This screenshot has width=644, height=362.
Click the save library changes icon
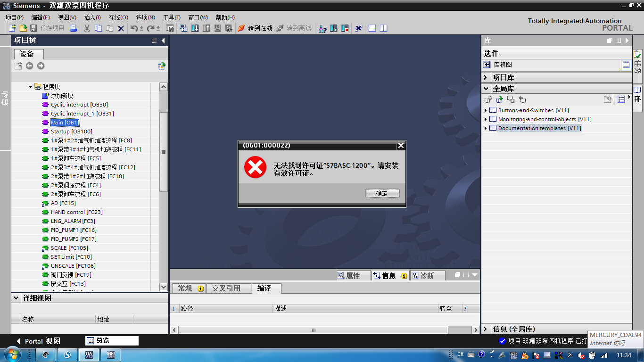pyautogui.click(x=511, y=99)
